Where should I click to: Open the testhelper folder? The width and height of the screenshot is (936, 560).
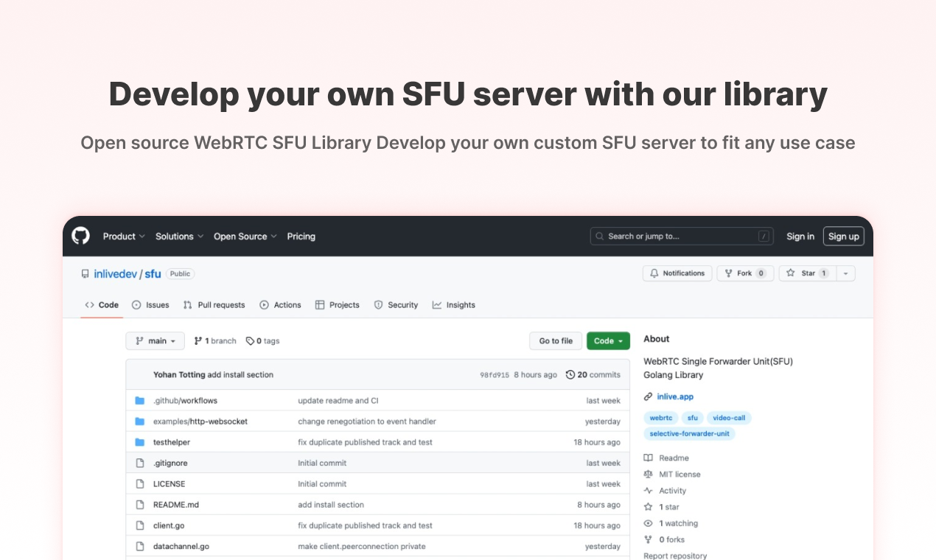[x=172, y=442]
